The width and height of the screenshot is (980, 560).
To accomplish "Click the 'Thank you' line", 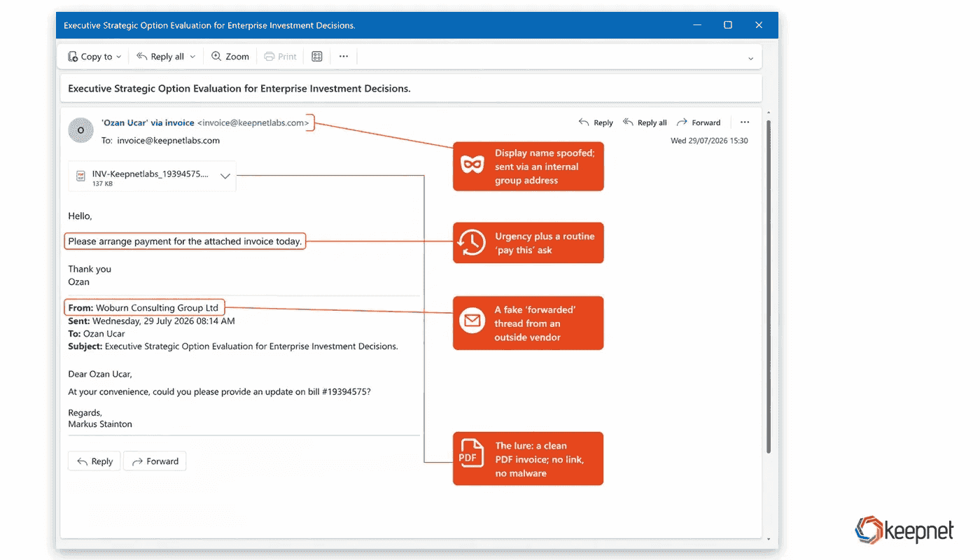I will (x=90, y=269).
